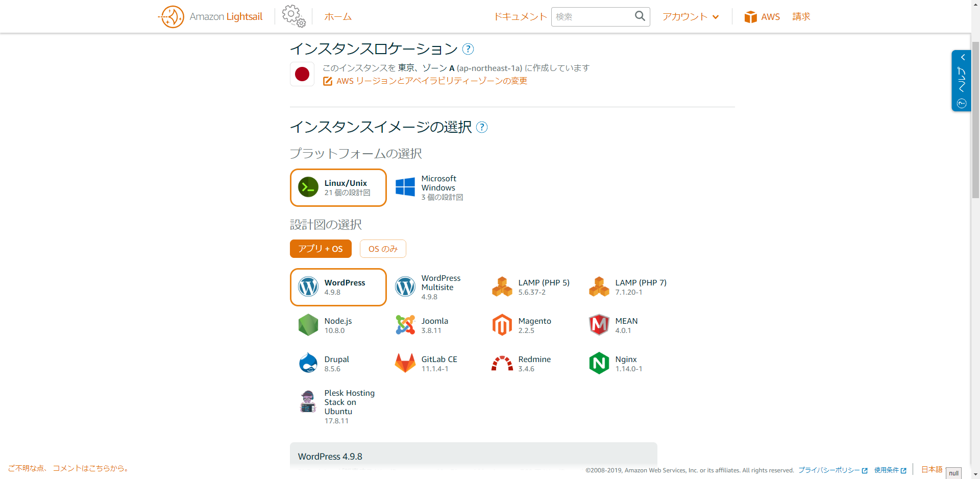Click the search magnifier icon
Image resolution: width=980 pixels, height=479 pixels.
click(640, 16)
